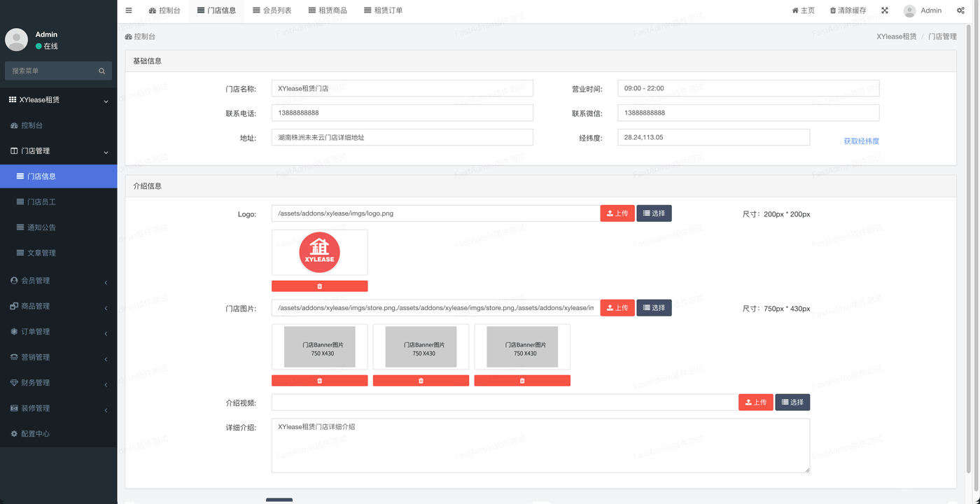Click the 门店名称 input field
This screenshot has width=980, height=504.
[402, 88]
